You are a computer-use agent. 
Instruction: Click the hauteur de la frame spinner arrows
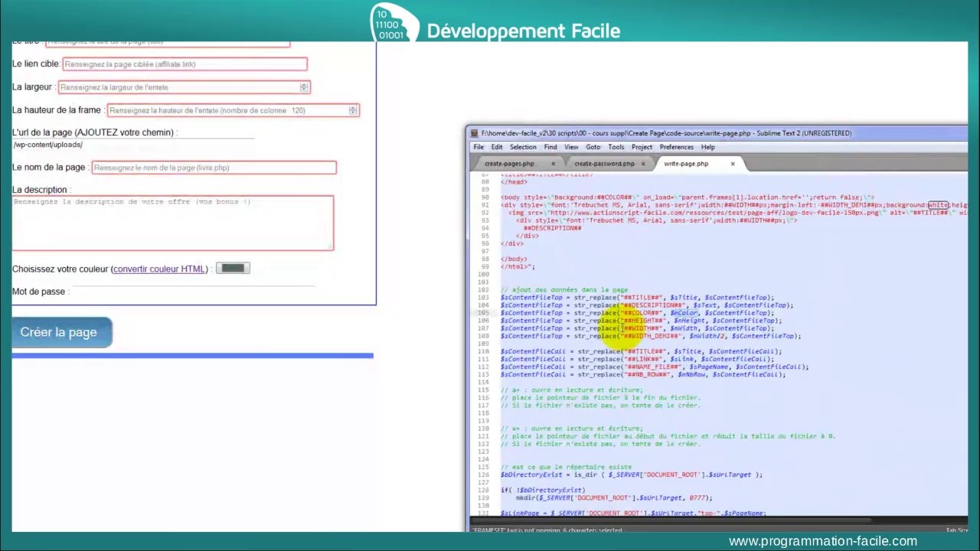click(x=353, y=110)
